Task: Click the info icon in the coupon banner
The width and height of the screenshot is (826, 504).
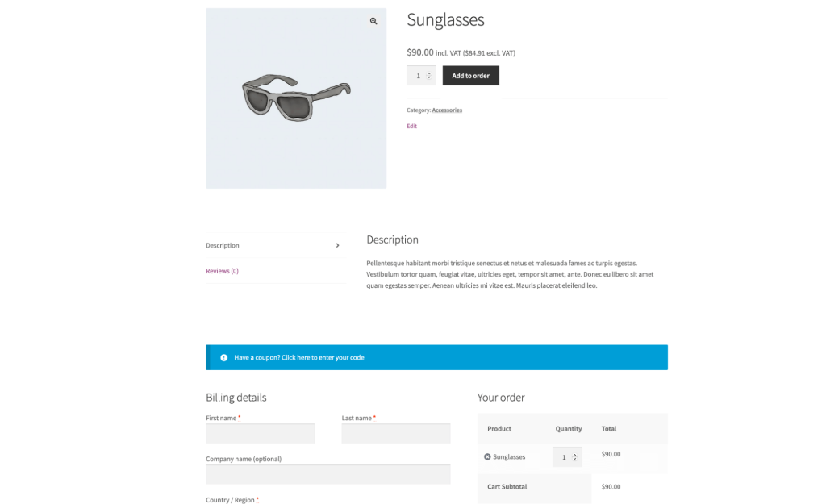Action: pyautogui.click(x=223, y=357)
